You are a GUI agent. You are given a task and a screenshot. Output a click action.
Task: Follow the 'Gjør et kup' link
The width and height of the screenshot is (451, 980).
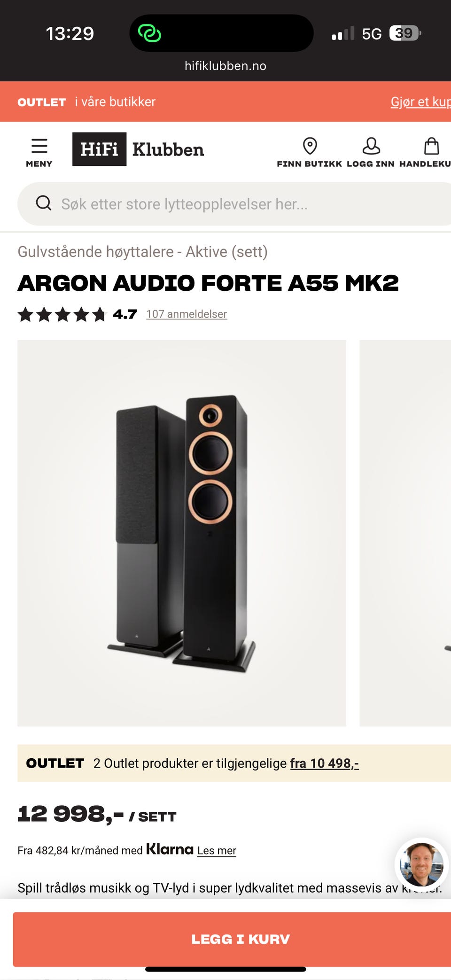point(420,102)
